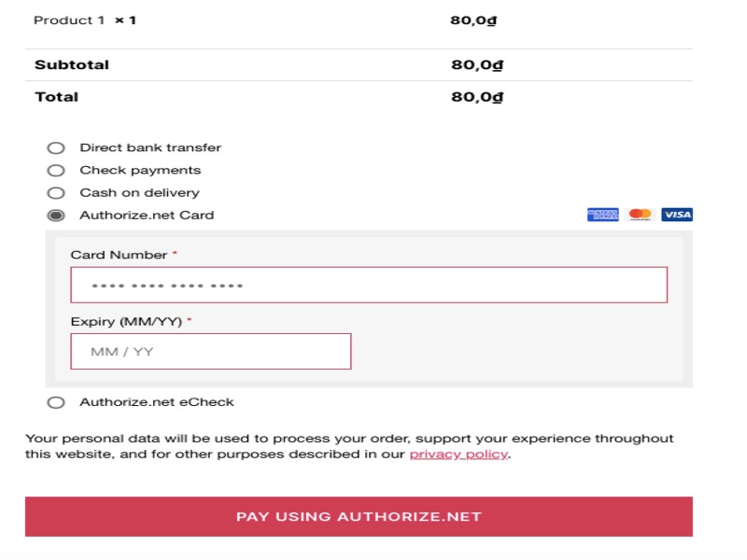The height and width of the screenshot is (560, 747).
Task: Click the Card Number field label
Action: [x=119, y=255]
